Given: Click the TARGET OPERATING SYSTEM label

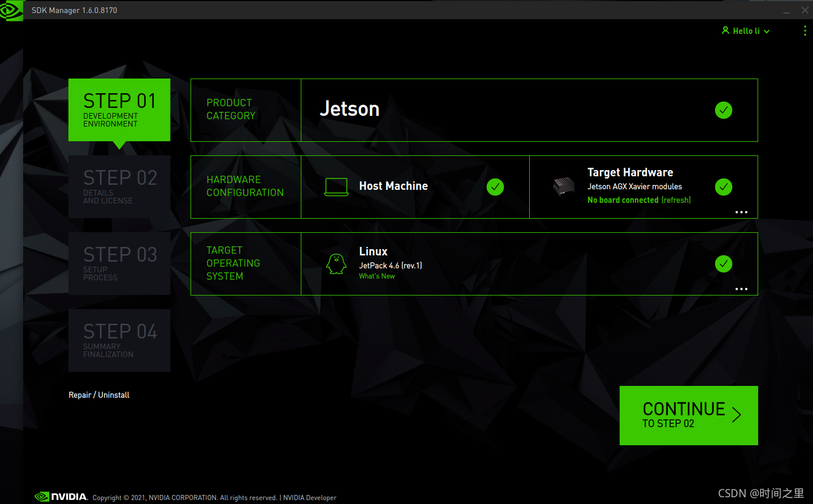Looking at the screenshot, I should pyautogui.click(x=233, y=263).
